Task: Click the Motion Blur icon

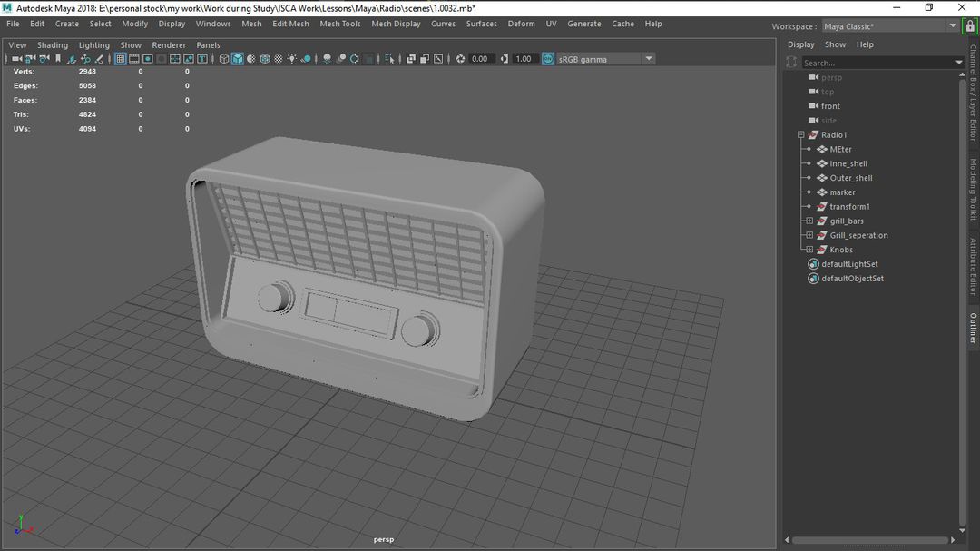Action: click(x=340, y=59)
